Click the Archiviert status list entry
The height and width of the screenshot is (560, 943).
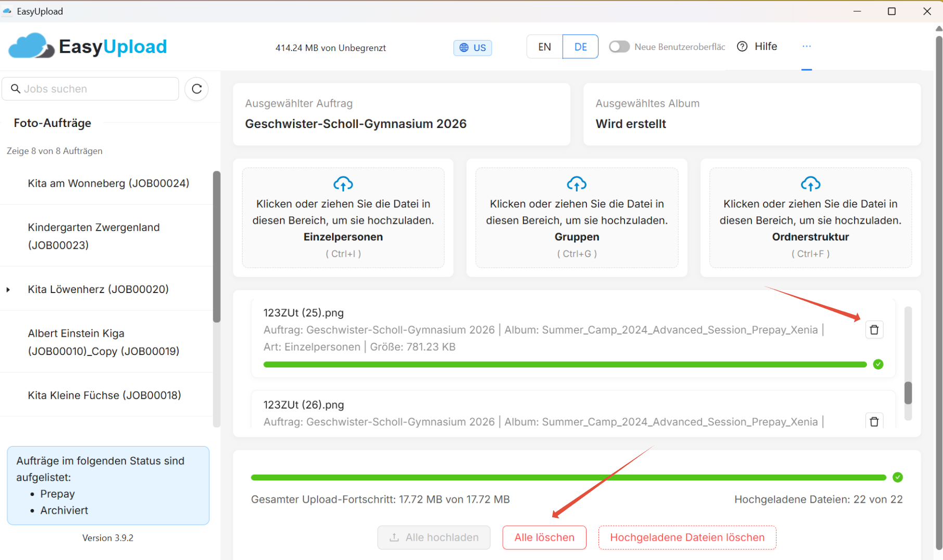coord(64,511)
